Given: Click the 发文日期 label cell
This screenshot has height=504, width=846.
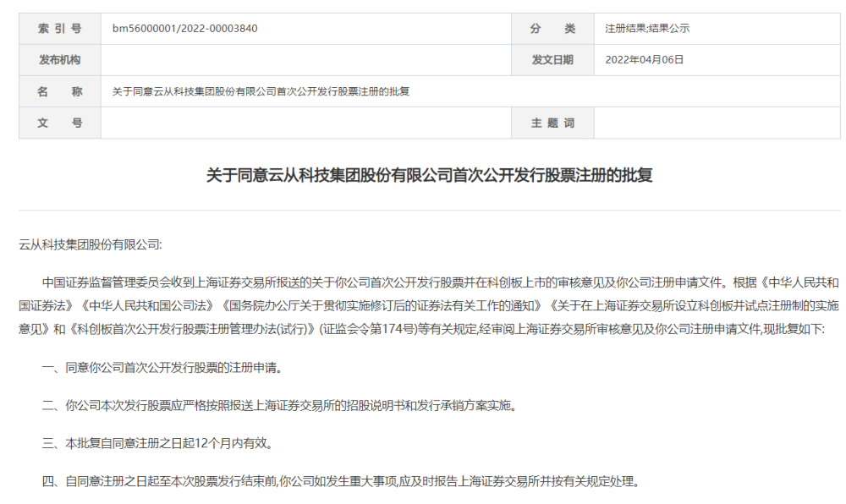Looking at the screenshot, I should click(552, 60).
